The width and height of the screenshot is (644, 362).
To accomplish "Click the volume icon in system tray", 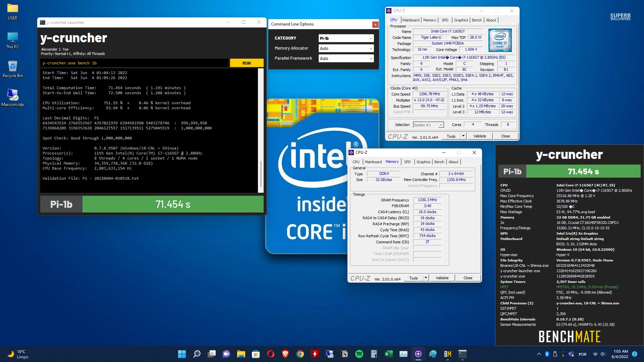I will coord(603,354).
